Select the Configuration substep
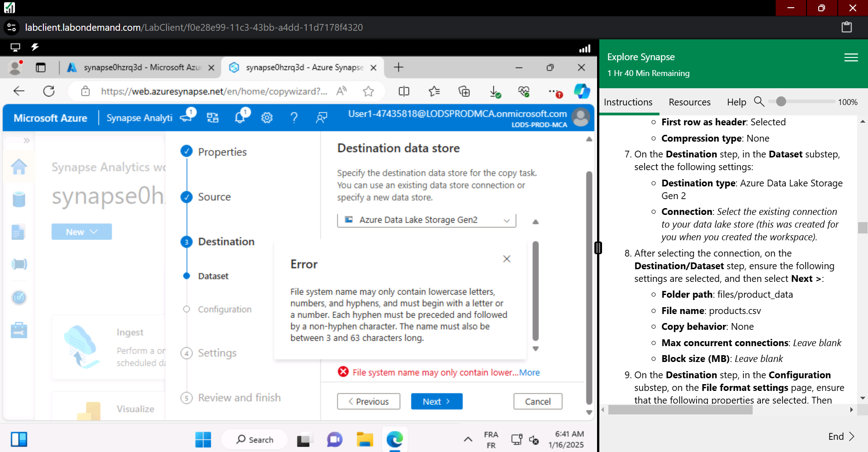Viewport: 868px width, 452px height. pos(224,309)
